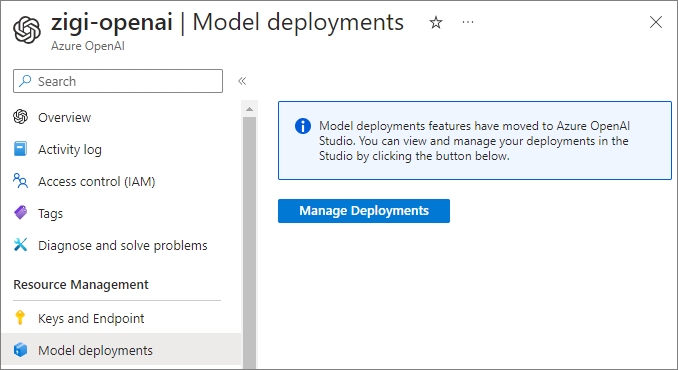Focus the sidebar Search field
The height and width of the screenshot is (370, 678).
pos(118,81)
